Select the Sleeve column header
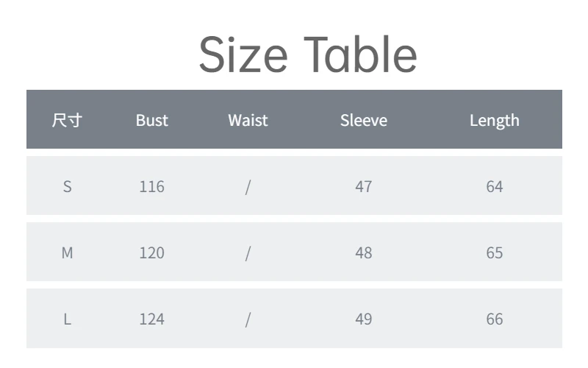This screenshot has height=368, width=588. coord(363,120)
